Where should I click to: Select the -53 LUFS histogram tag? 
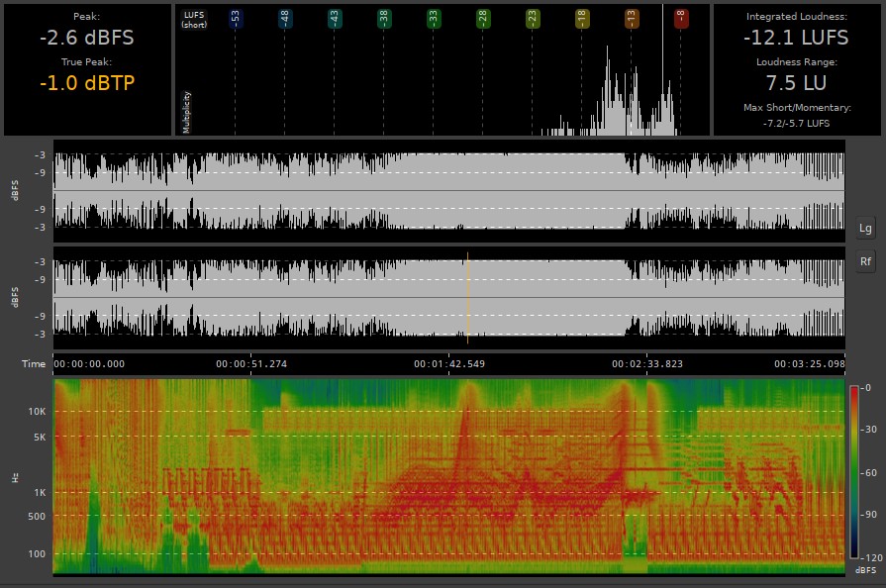click(x=235, y=18)
